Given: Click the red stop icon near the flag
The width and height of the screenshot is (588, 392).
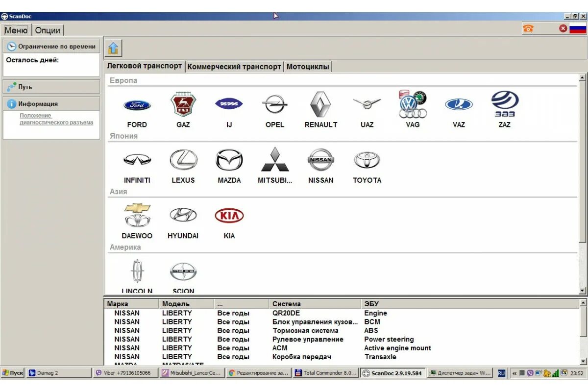Looking at the screenshot, I should pos(563,28).
